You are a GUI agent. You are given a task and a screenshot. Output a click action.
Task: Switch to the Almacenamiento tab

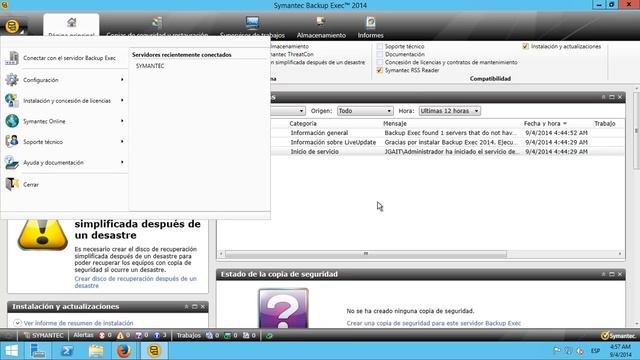point(321,26)
